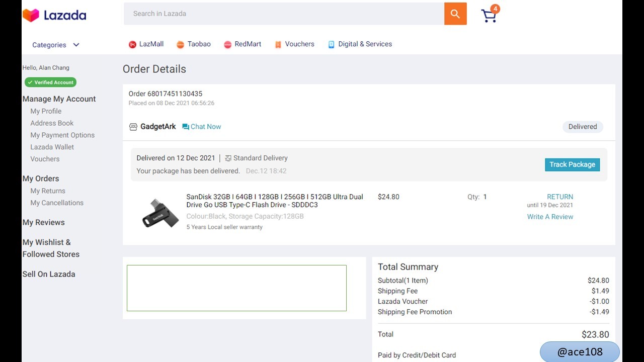Open Write A Review link
The width and height of the screenshot is (644, 362).
pyautogui.click(x=550, y=217)
